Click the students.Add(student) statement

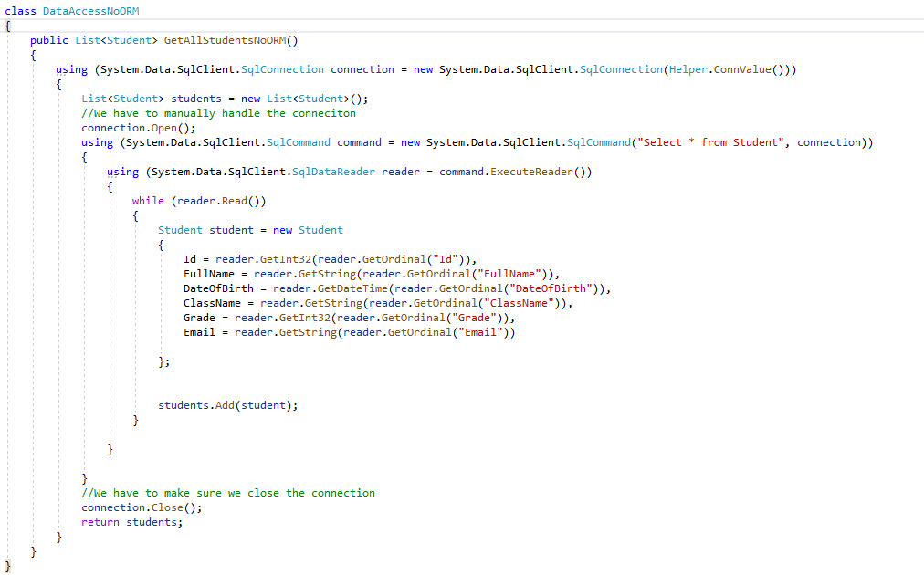tap(228, 405)
